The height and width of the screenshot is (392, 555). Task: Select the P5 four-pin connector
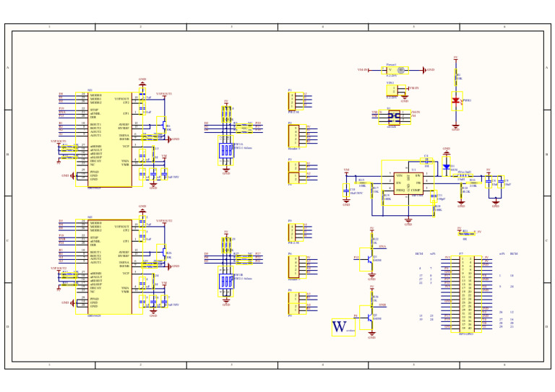coord(296,232)
